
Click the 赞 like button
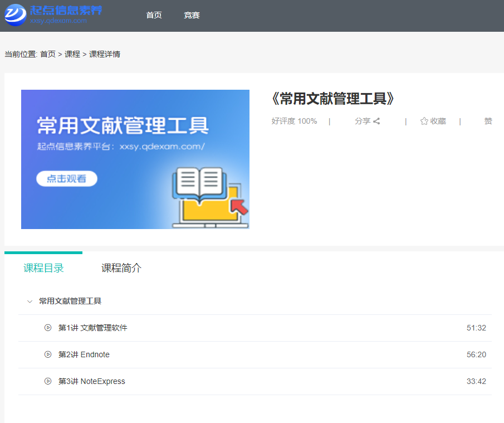coord(488,121)
